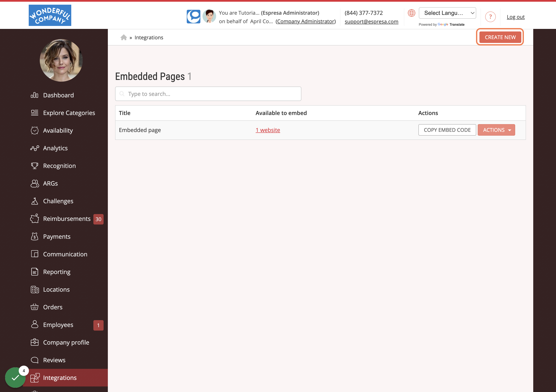Image resolution: width=556 pixels, height=392 pixels.
Task: Expand the ACTIONS dropdown for Embedded page
Action: 496,130
